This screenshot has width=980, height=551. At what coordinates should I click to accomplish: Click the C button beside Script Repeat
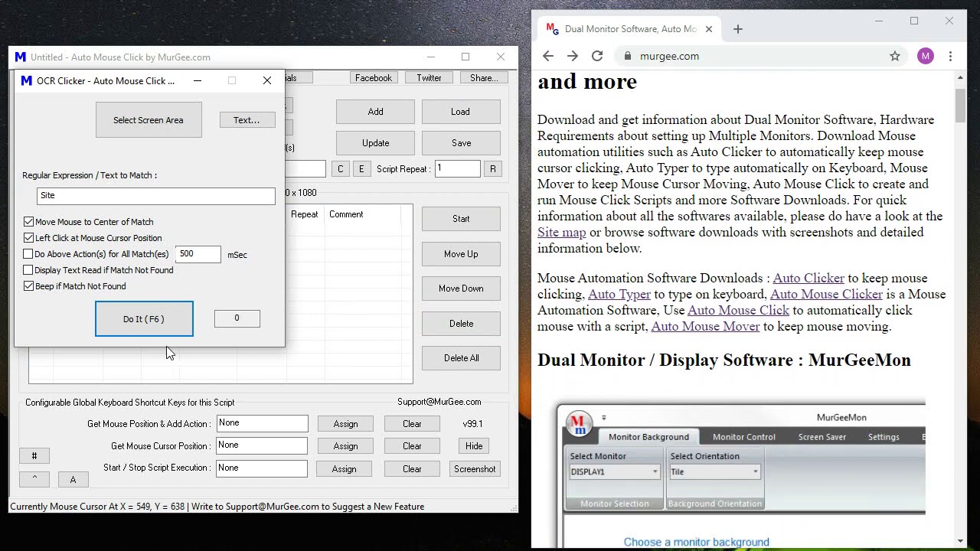tap(341, 169)
